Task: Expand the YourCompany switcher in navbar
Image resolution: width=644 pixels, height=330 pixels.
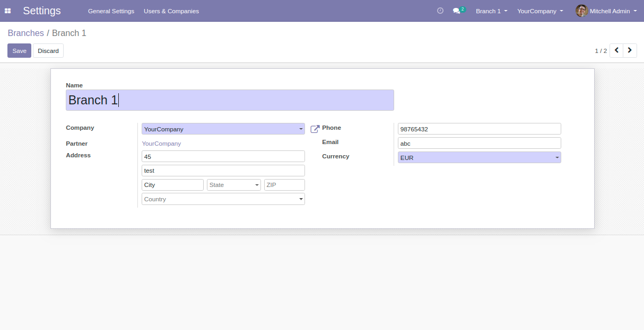Action: pyautogui.click(x=540, y=11)
